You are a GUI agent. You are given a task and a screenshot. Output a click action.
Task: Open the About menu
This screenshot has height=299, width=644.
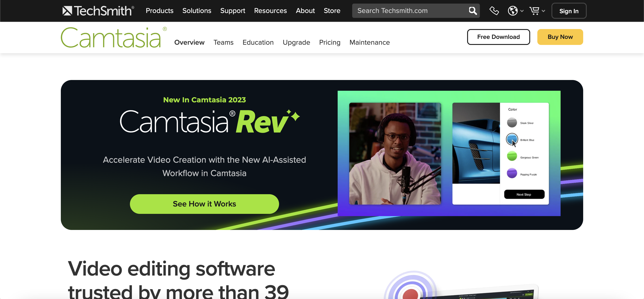tap(305, 11)
